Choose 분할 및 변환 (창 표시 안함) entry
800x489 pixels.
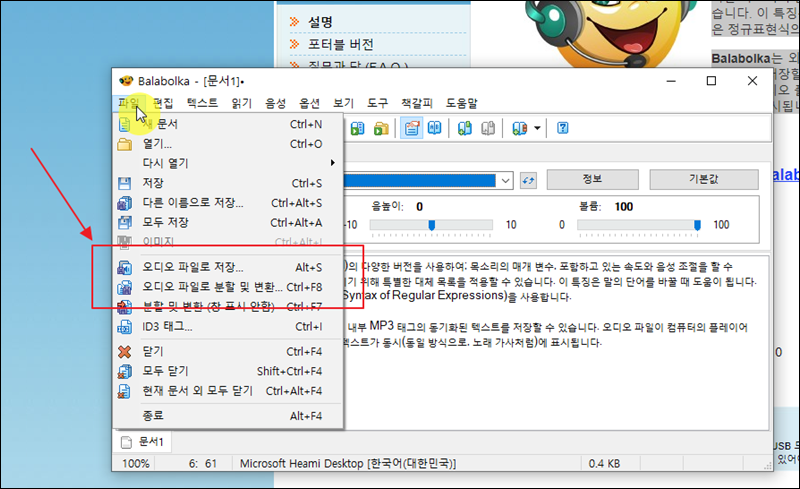click(x=228, y=307)
